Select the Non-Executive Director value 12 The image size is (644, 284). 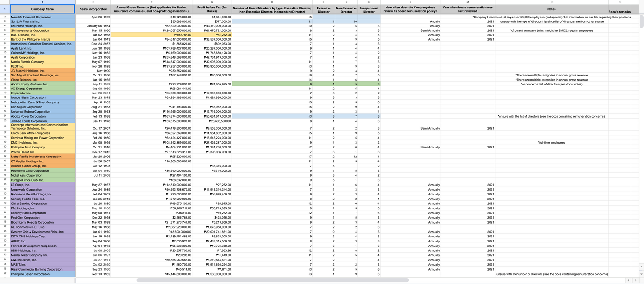(x=346, y=157)
